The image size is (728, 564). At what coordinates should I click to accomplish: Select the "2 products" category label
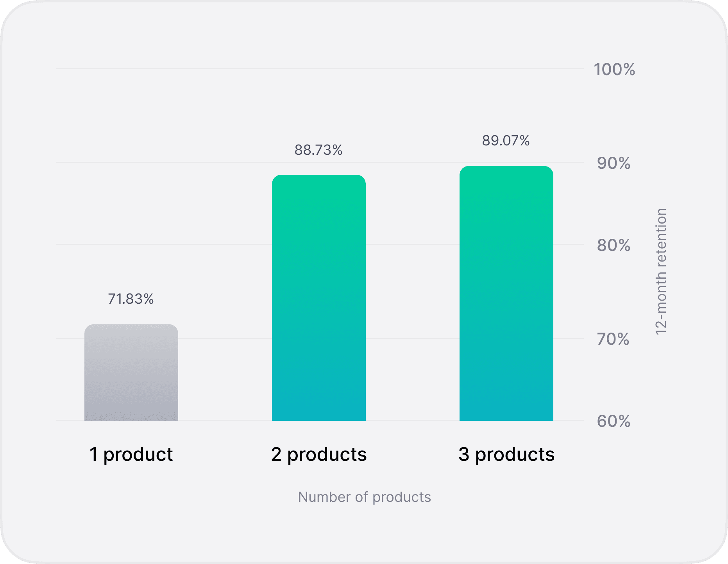click(319, 454)
